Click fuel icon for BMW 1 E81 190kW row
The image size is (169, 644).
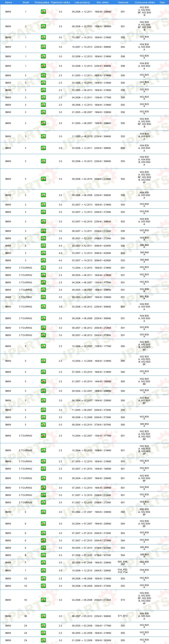43,12
